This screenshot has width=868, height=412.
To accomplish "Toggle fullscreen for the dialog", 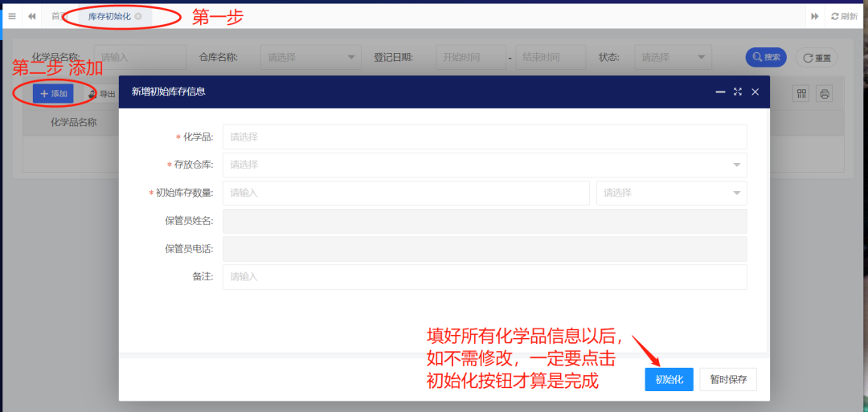I will tap(738, 92).
